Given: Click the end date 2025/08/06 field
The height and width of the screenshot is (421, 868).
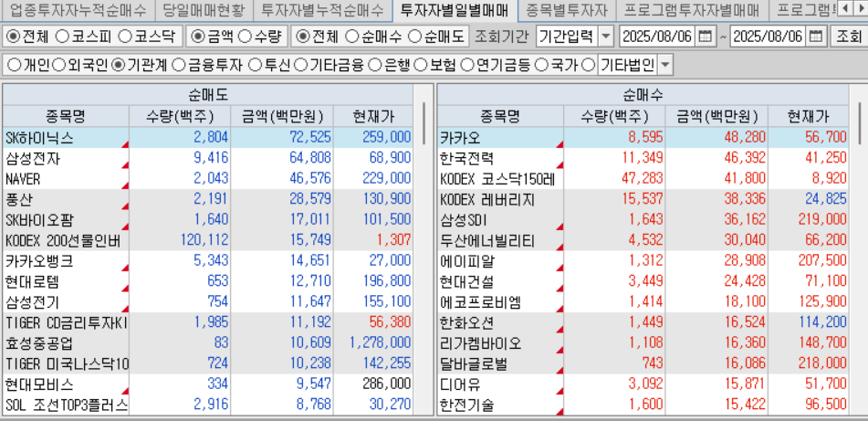Looking at the screenshot, I should pos(769,37).
